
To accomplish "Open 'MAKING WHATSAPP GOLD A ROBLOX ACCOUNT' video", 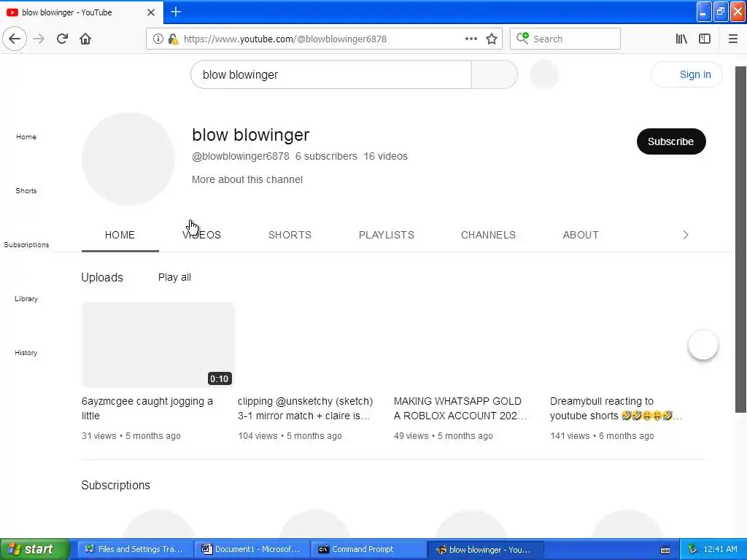I will point(460,408).
